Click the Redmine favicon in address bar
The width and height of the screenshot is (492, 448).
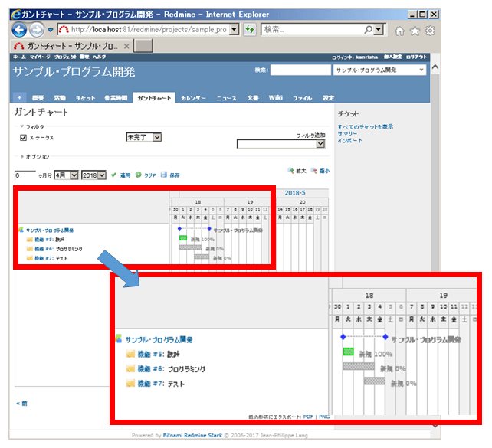(x=64, y=30)
